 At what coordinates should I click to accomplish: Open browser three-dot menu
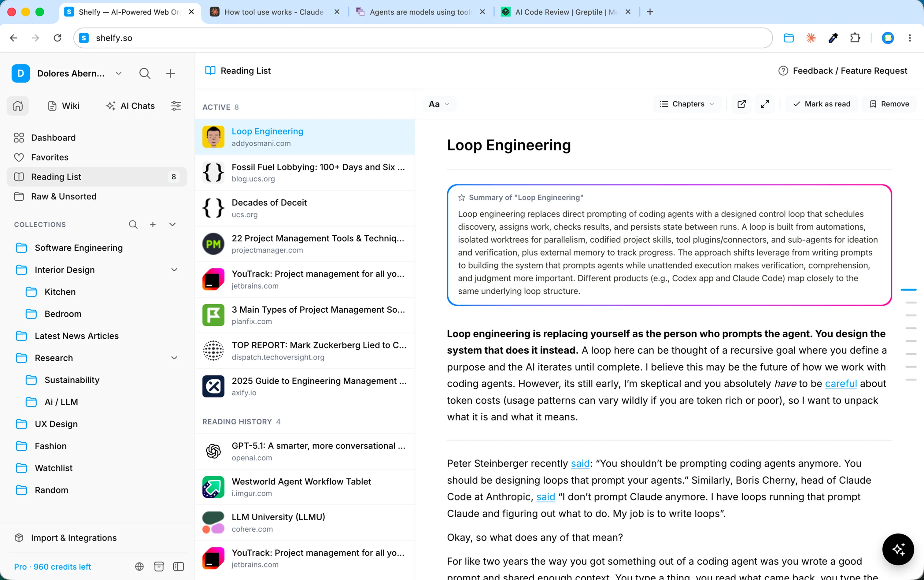click(x=910, y=38)
